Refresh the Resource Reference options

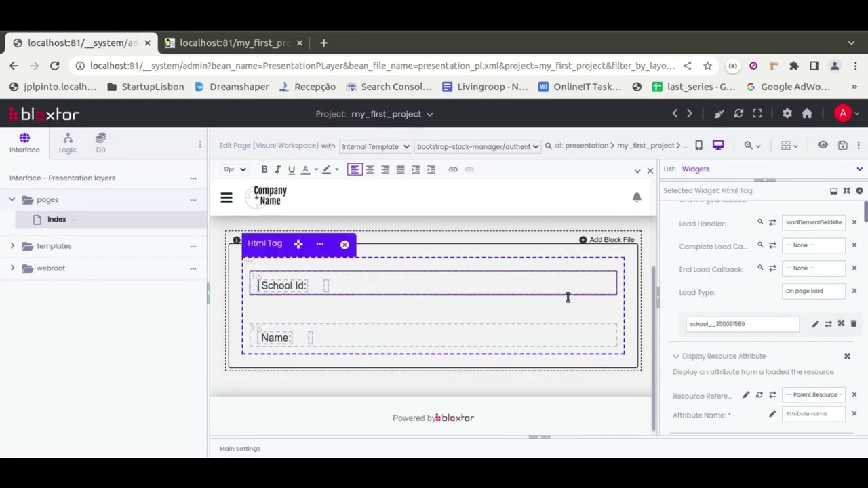pyautogui.click(x=759, y=395)
